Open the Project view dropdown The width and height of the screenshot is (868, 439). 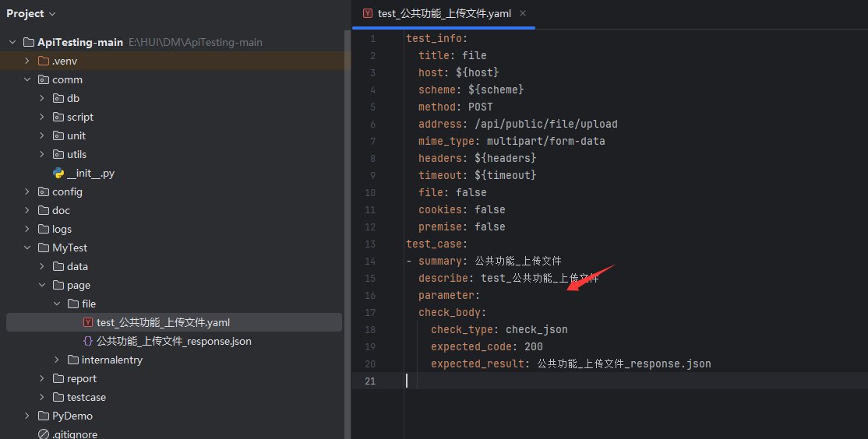coord(31,14)
